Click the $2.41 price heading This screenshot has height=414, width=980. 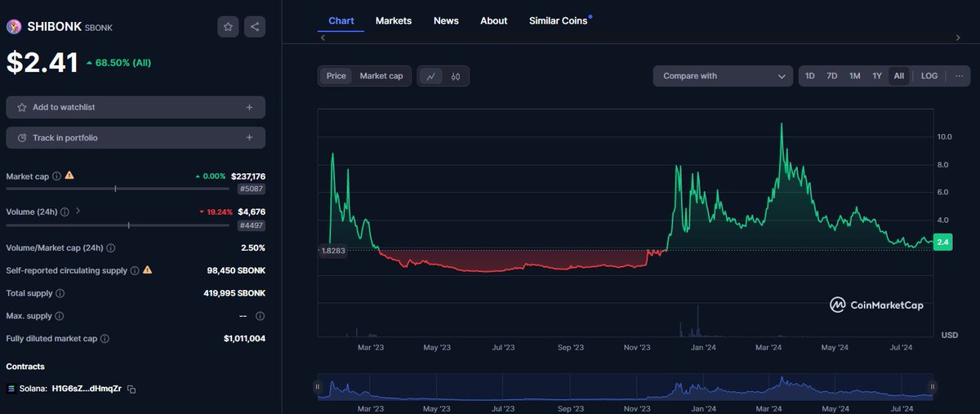coord(42,63)
